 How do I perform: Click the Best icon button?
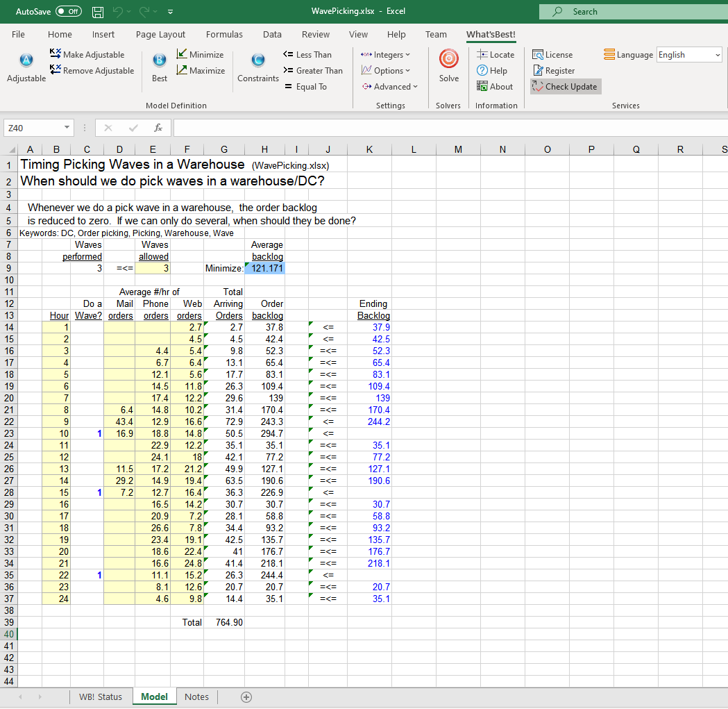[x=160, y=61]
